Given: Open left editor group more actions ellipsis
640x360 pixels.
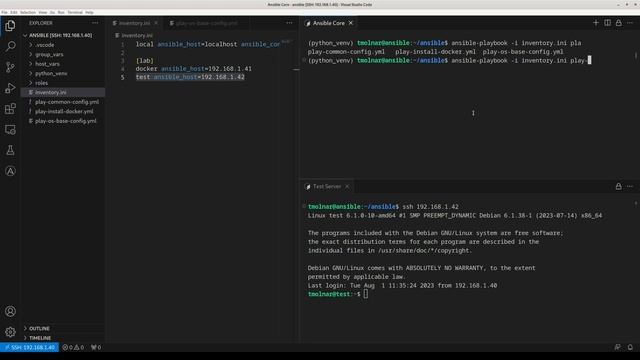Looking at the screenshot, I should point(289,23).
